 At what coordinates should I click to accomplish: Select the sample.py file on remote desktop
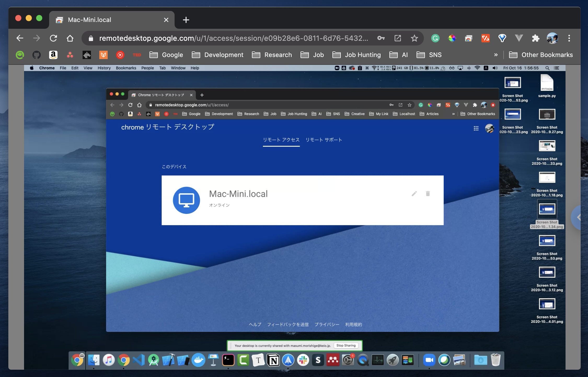click(547, 86)
